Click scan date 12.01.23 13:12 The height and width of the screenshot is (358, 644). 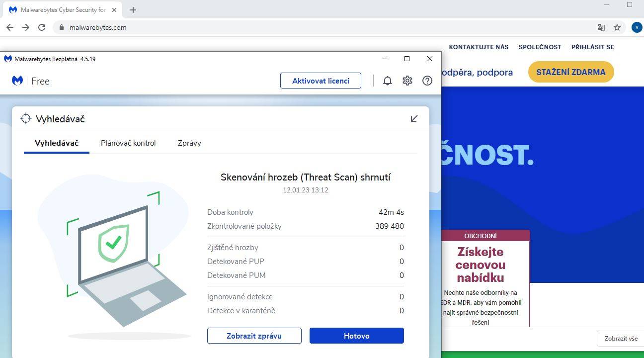click(x=306, y=190)
